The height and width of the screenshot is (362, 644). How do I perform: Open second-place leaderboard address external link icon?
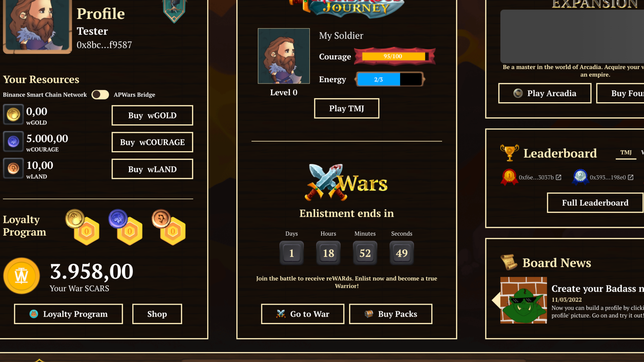pyautogui.click(x=631, y=177)
